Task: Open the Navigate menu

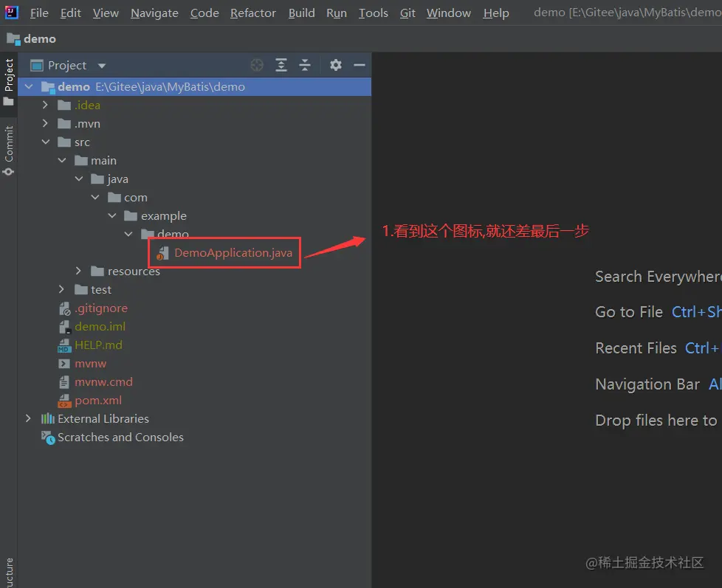Action: [154, 13]
